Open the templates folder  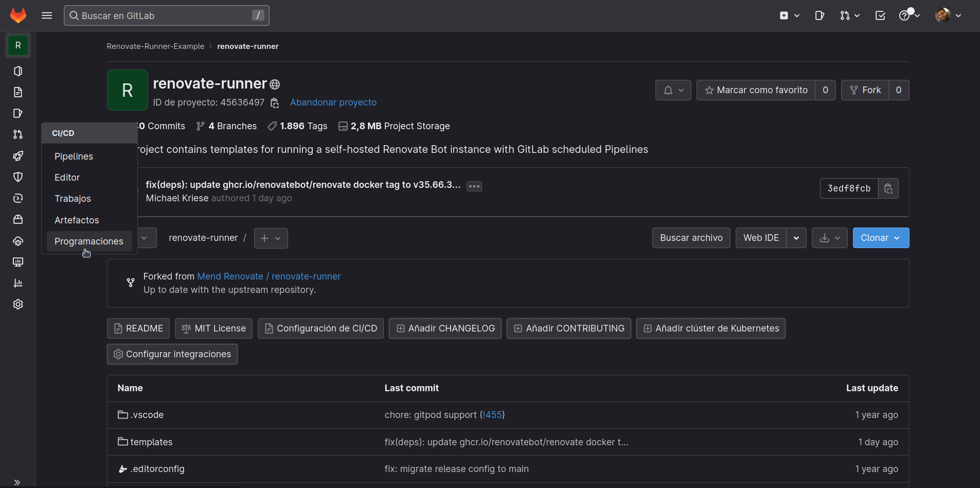pos(145,442)
